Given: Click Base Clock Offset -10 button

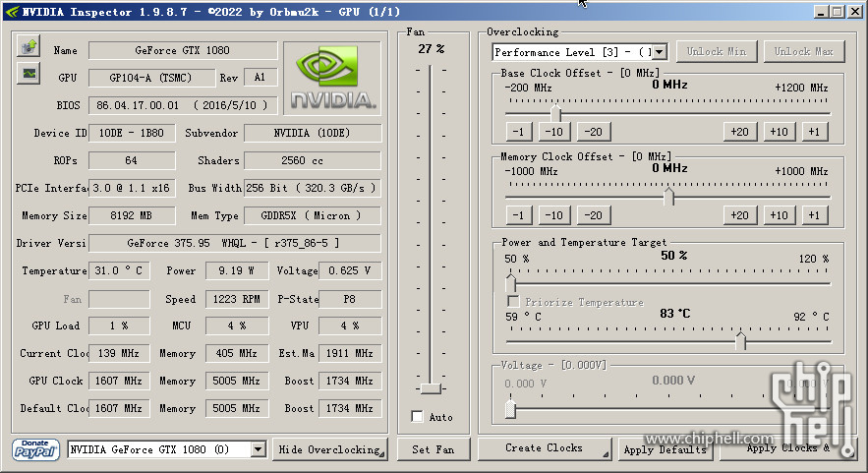Looking at the screenshot, I should pos(554,132).
